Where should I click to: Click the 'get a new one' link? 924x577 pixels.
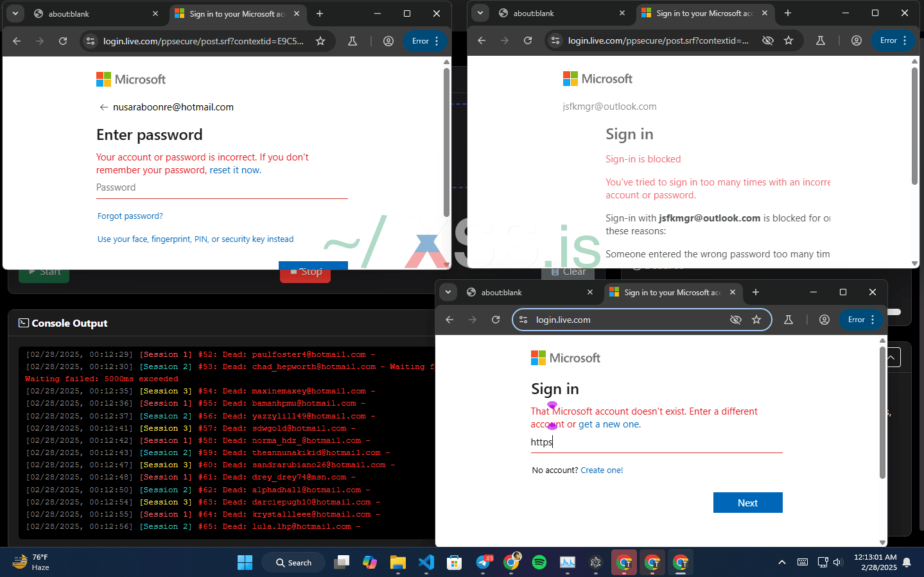609,424
